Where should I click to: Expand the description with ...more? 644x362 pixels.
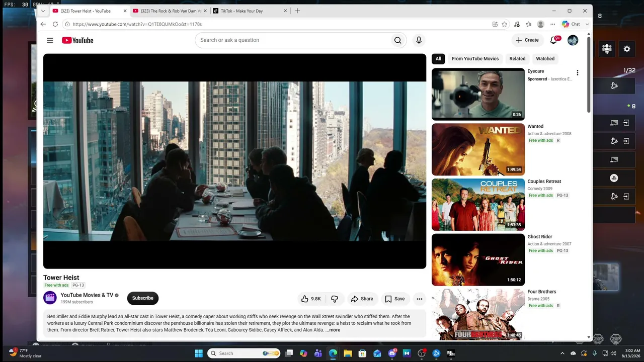(x=333, y=330)
